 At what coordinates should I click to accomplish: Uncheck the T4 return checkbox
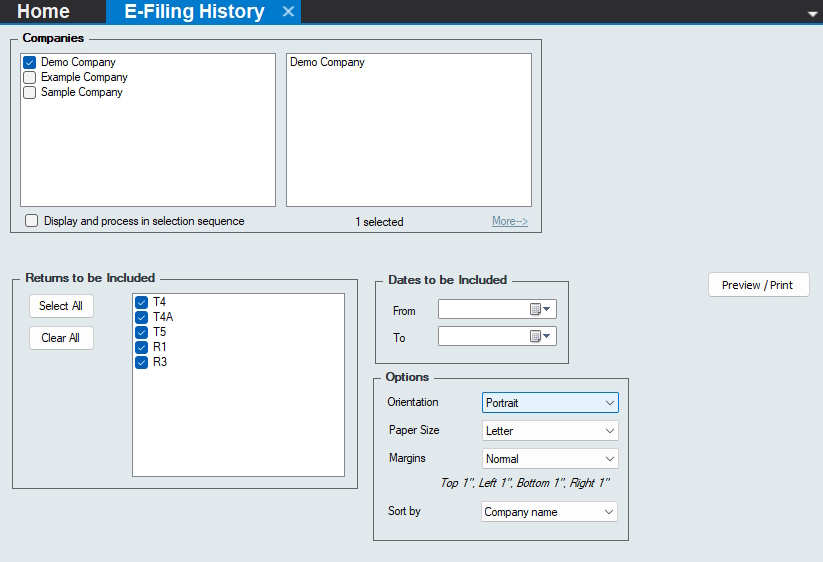click(141, 302)
